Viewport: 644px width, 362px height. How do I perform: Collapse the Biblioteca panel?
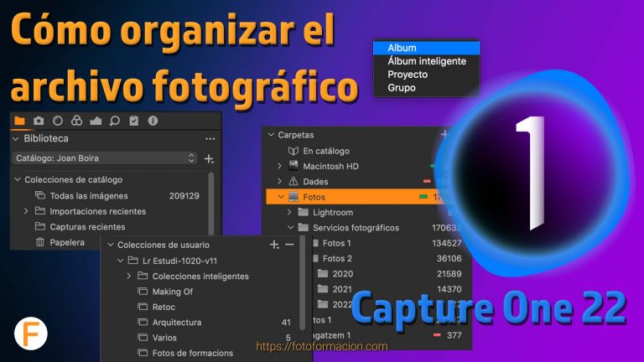pos(16,139)
